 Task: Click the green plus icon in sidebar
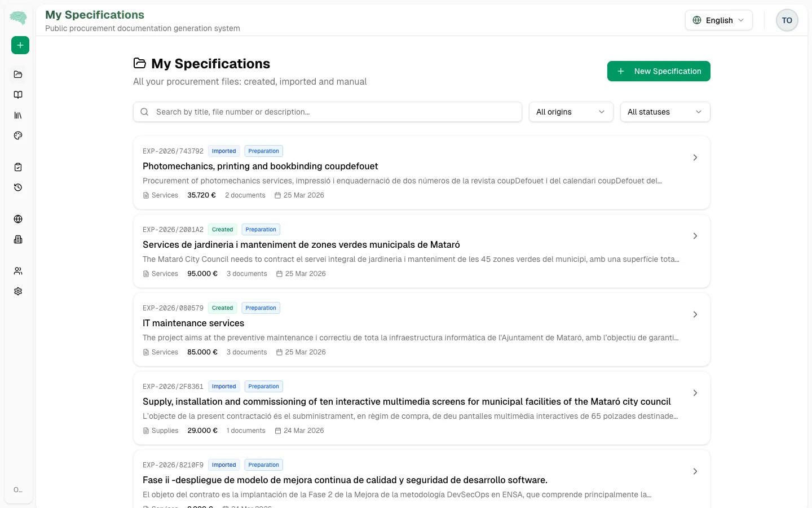coord(20,45)
